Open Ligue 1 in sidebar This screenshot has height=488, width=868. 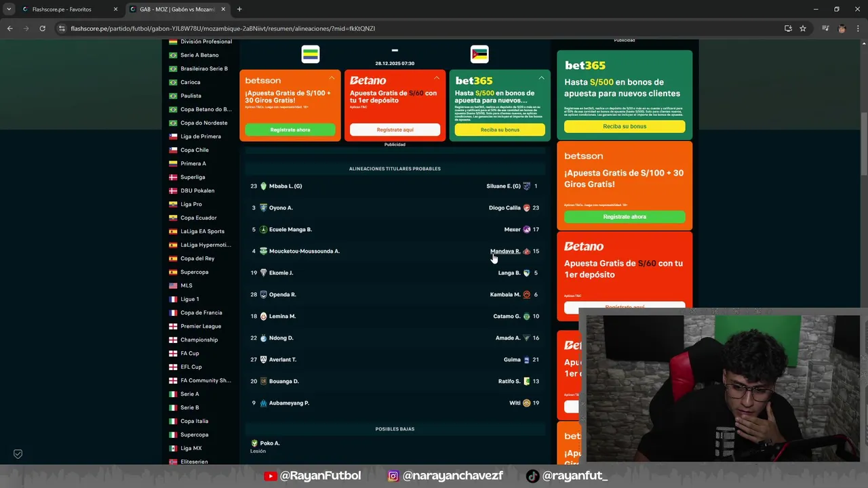tap(190, 299)
